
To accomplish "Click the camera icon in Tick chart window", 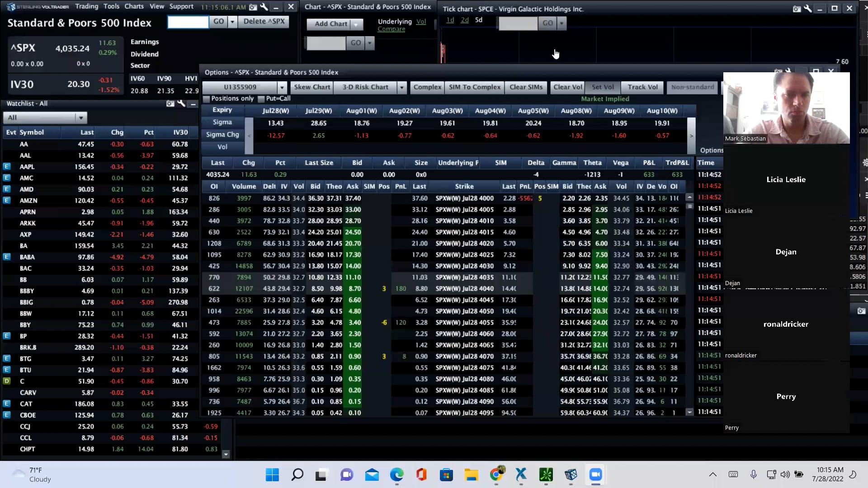I will (797, 9).
